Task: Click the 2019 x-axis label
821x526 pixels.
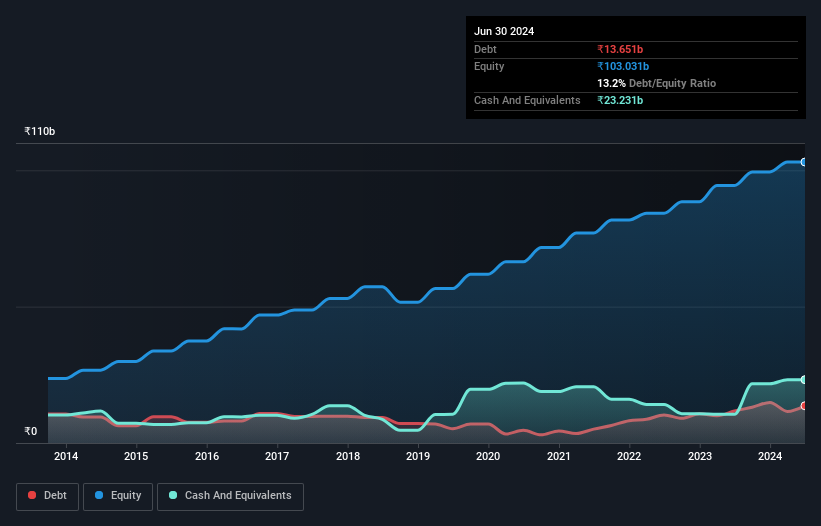Action: click(x=418, y=456)
